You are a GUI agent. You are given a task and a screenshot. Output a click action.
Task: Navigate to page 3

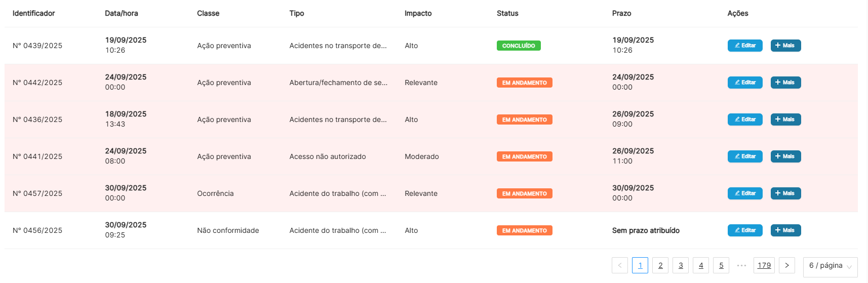[681, 265]
